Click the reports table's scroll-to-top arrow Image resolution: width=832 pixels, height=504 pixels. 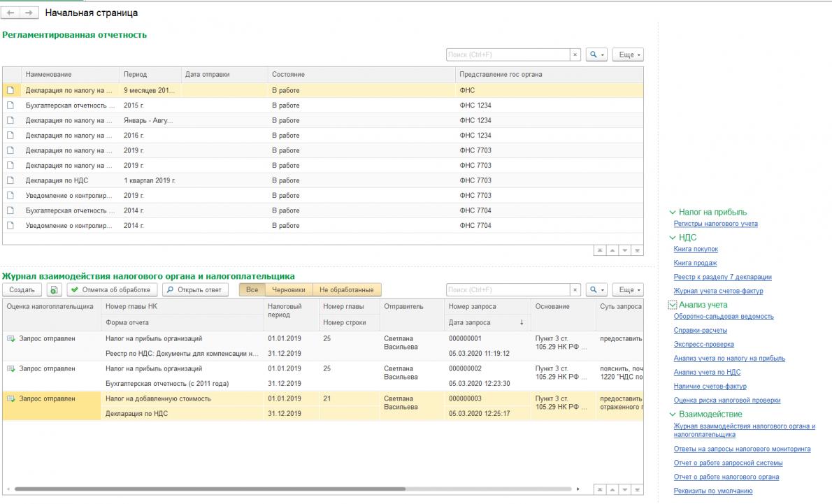(600, 250)
